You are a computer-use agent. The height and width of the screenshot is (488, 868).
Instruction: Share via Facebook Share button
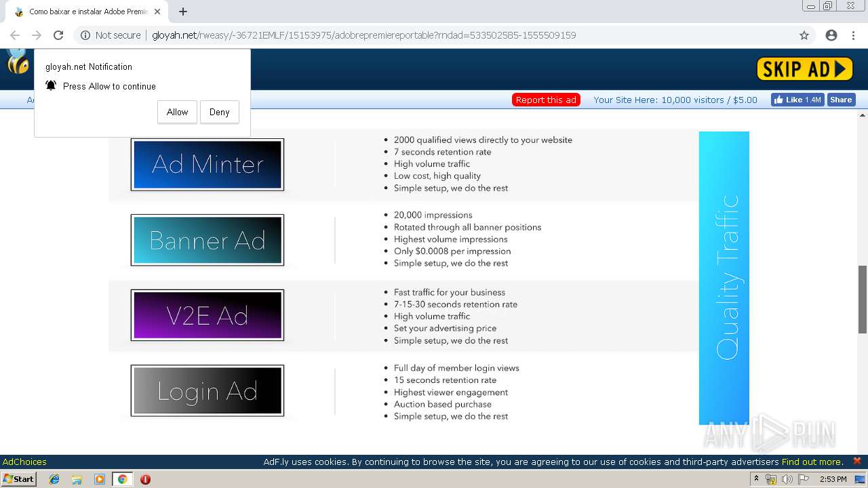[841, 100]
